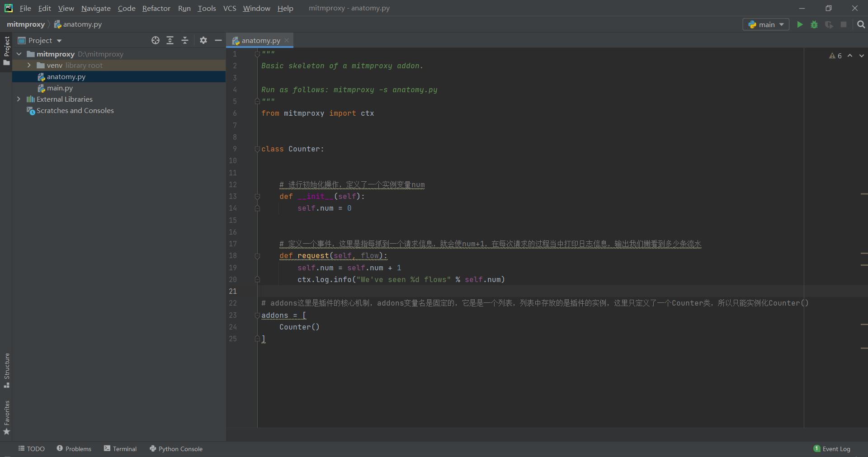Toggle the Project side tab
868x457 pixels.
point(6,51)
